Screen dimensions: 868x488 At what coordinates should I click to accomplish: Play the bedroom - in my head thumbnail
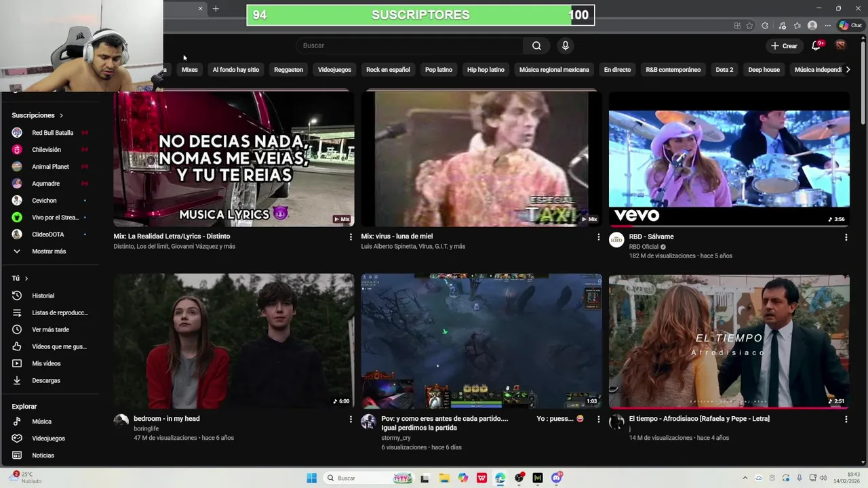pyautogui.click(x=234, y=340)
